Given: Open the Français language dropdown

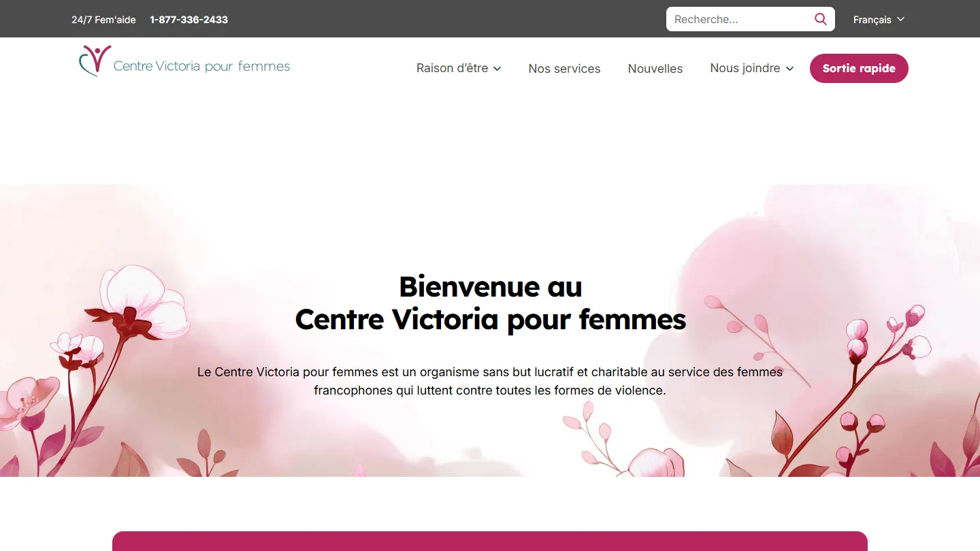Looking at the screenshot, I should (x=879, y=20).
